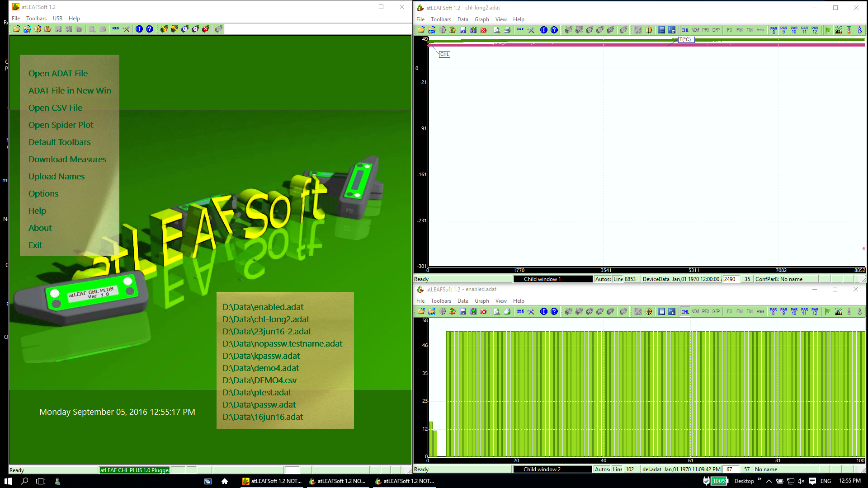
Task: Expand the Graph menu in chl-long2 window
Action: 481,19
